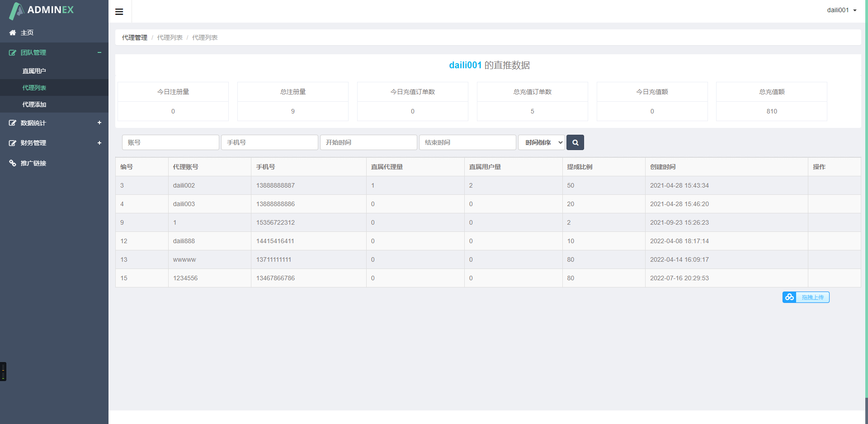Expand the 财务管理 menu with plus sign
The height and width of the screenshot is (424, 868).
99,143
